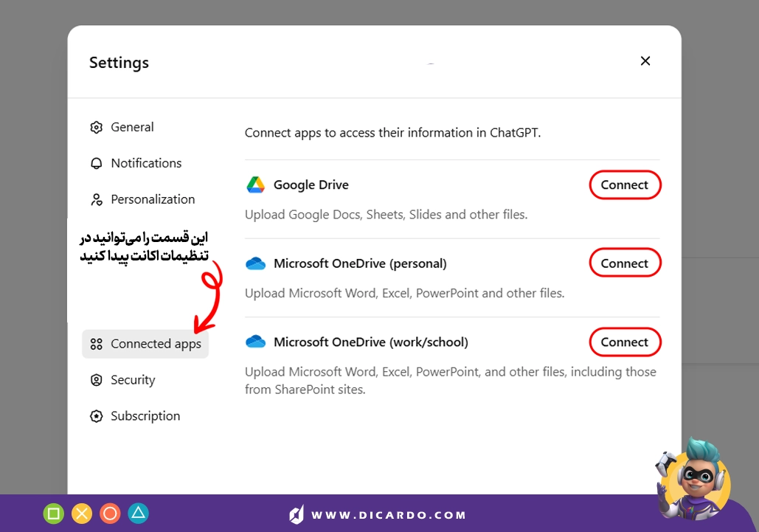759x532 pixels.
Task: Click the "Connect apps to access their information" text
Action: (x=392, y=133)
